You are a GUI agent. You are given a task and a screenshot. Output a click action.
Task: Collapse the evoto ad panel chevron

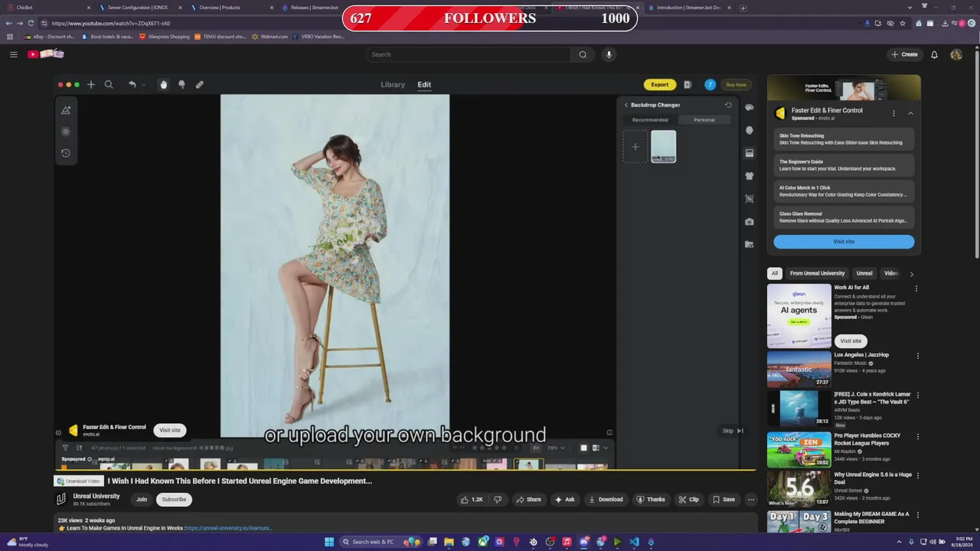[x=910, y=113]
